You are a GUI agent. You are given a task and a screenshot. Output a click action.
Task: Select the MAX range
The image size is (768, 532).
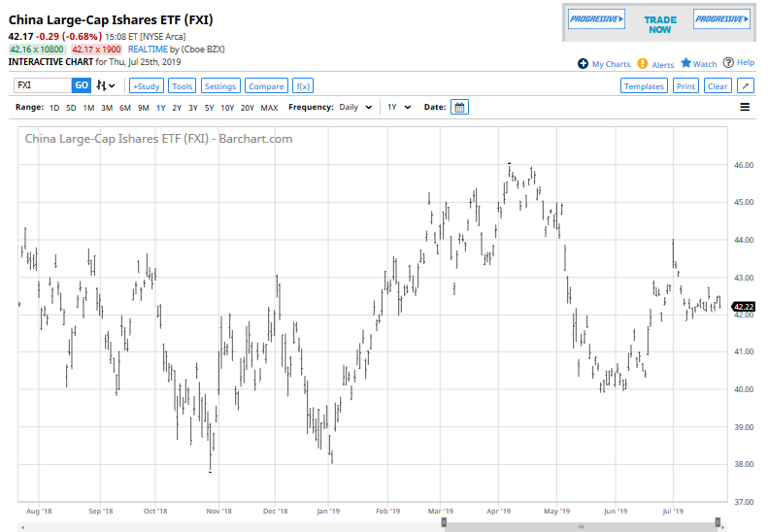269,108
